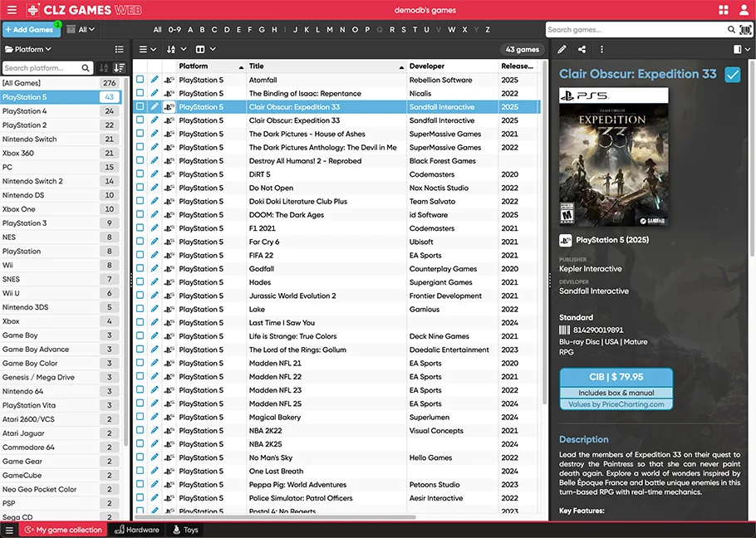Open the three-dot more options menu
Screen dimensions: 756x538
pos(601,49)
